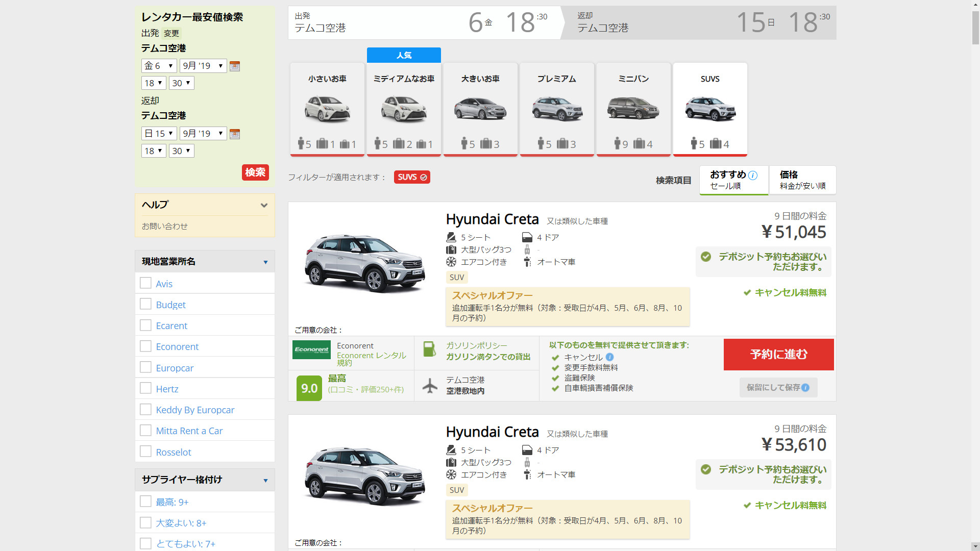
Task: Select the ミニバン car category
Action: 633,109
